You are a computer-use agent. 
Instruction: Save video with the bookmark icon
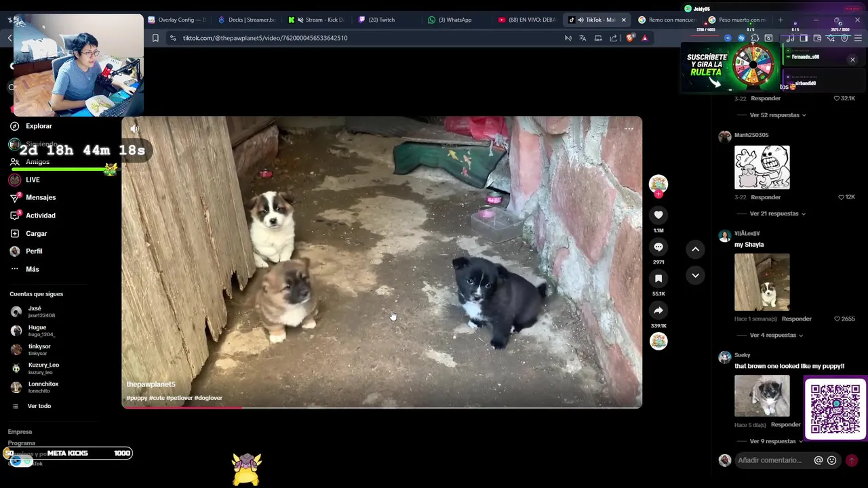pyautogui.click(x=658, y=279)
